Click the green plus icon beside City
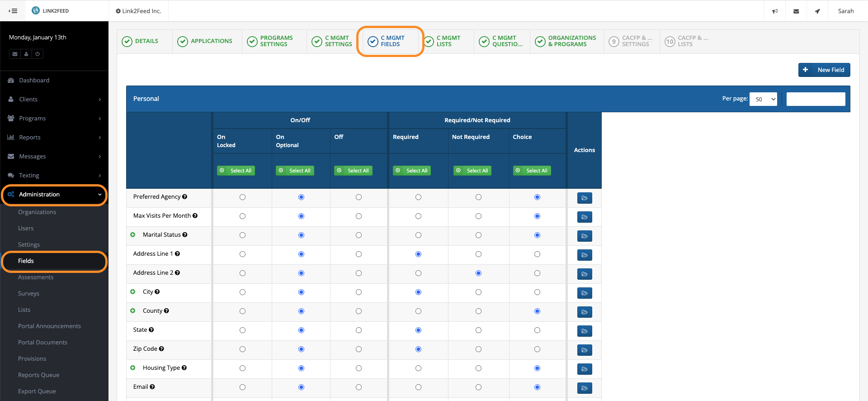The width and height of the screenshot is (868, 401). pos(133,292)
